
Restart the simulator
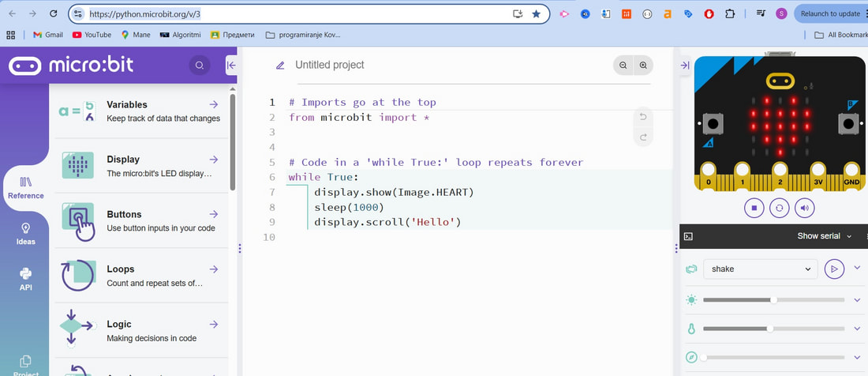[780, 209]
